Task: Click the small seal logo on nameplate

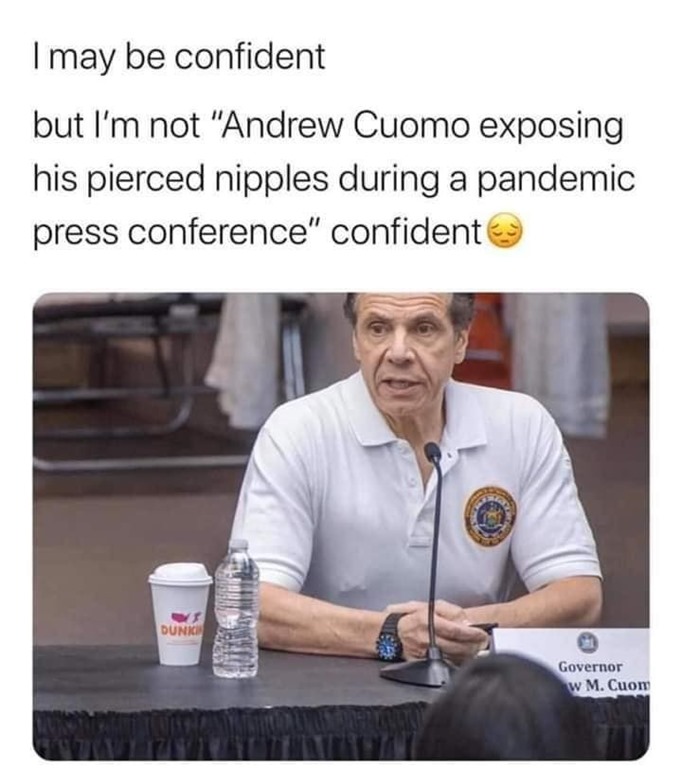Action: (585, 642)
